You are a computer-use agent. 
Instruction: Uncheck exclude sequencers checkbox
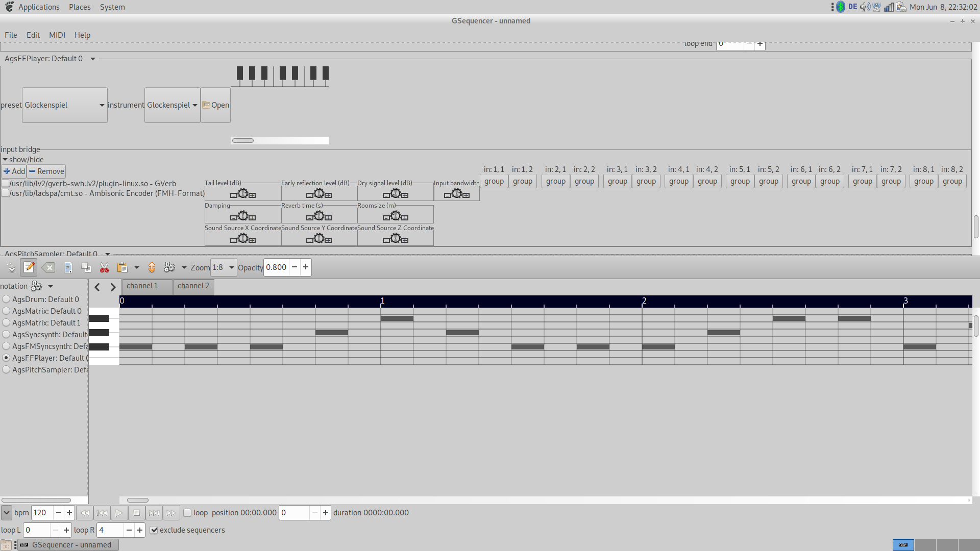coord(154,530)
